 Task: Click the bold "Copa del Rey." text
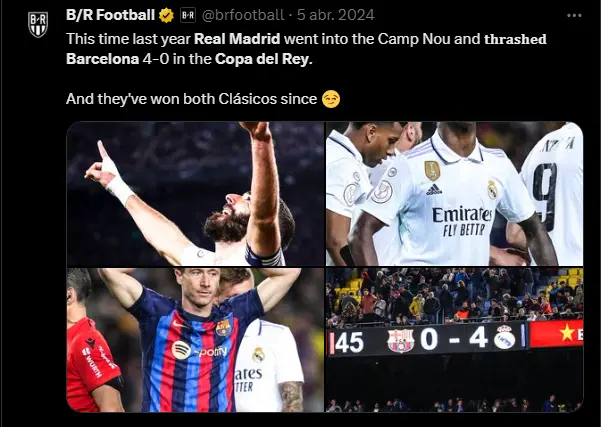(264, 59)
